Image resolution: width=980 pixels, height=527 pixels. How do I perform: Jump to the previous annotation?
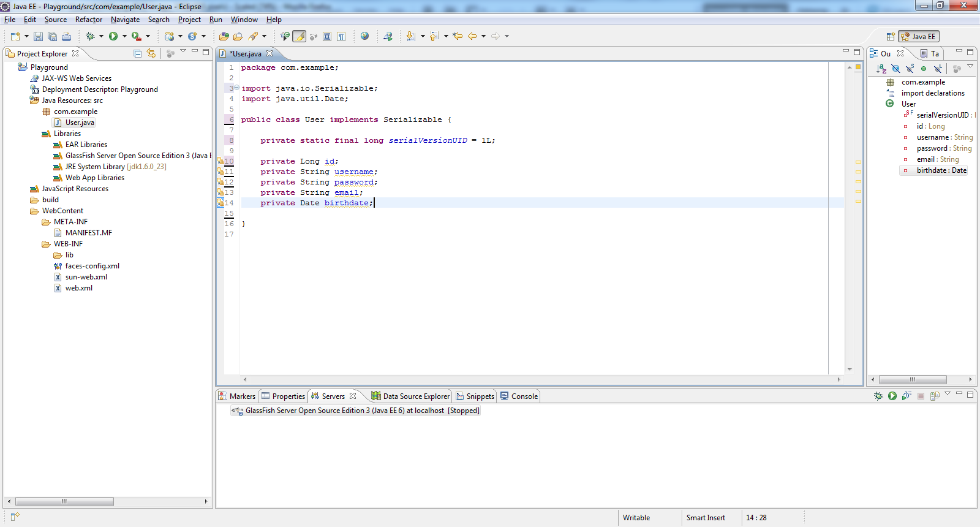point(434,36)
